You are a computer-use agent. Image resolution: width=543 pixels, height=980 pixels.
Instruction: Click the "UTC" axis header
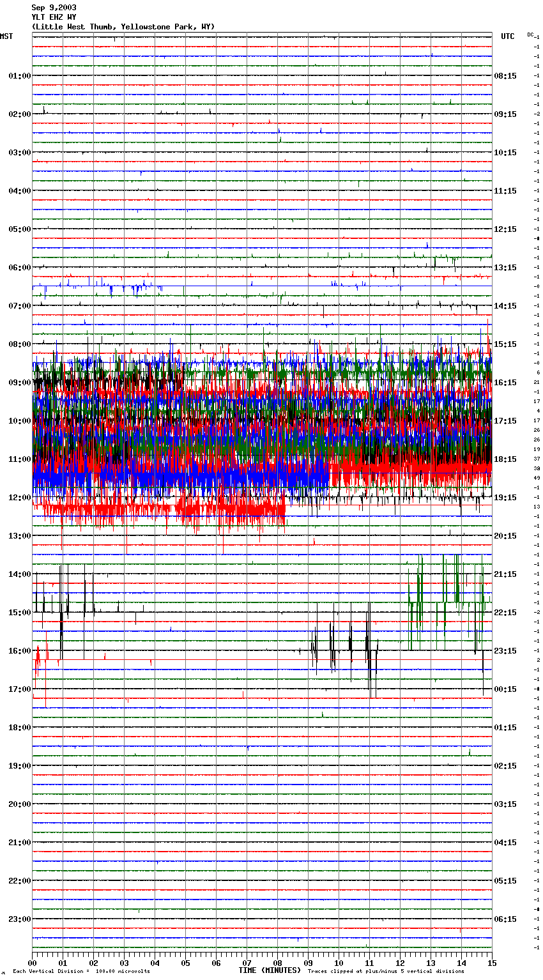click(508, 36)
